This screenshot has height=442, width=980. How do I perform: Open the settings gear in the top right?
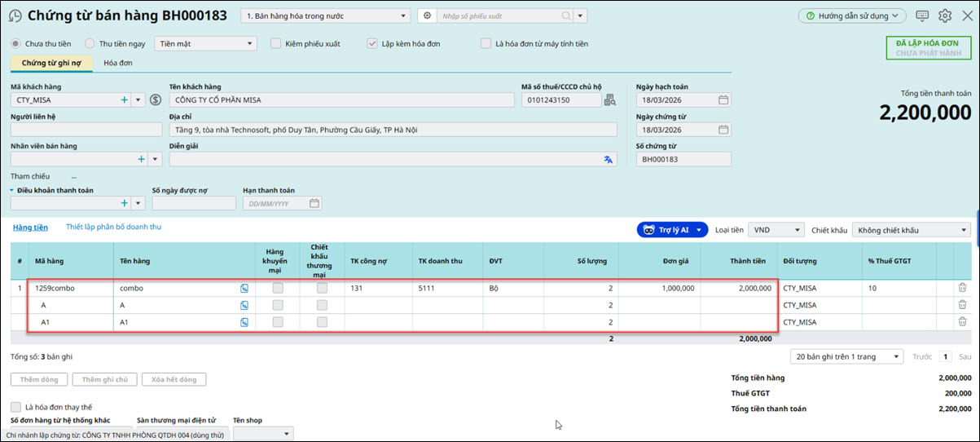click(945, 15)
